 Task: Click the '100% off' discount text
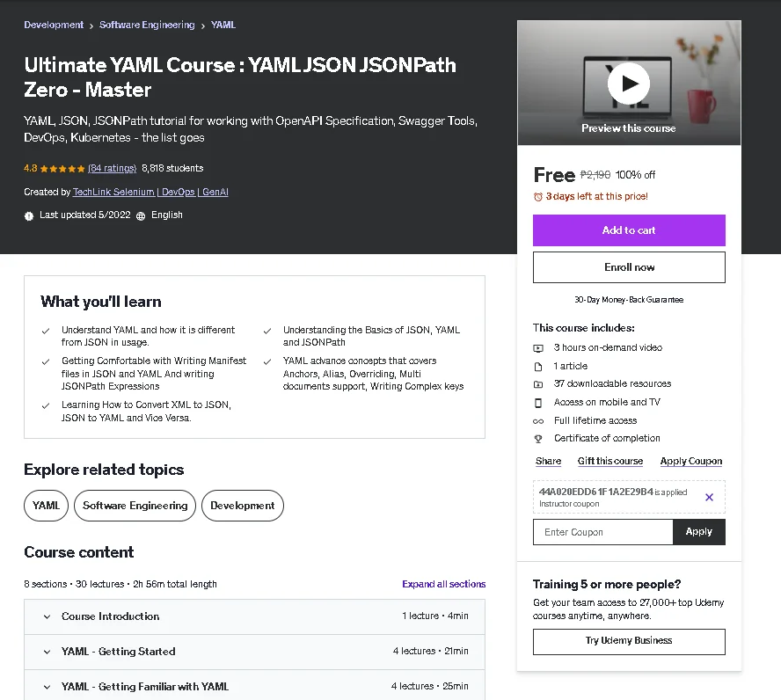[635, 175]
